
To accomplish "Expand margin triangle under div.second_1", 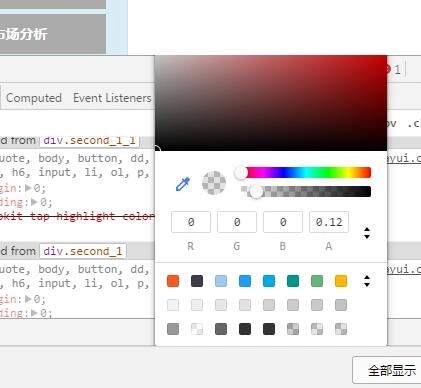I will [x=28, y=299].
